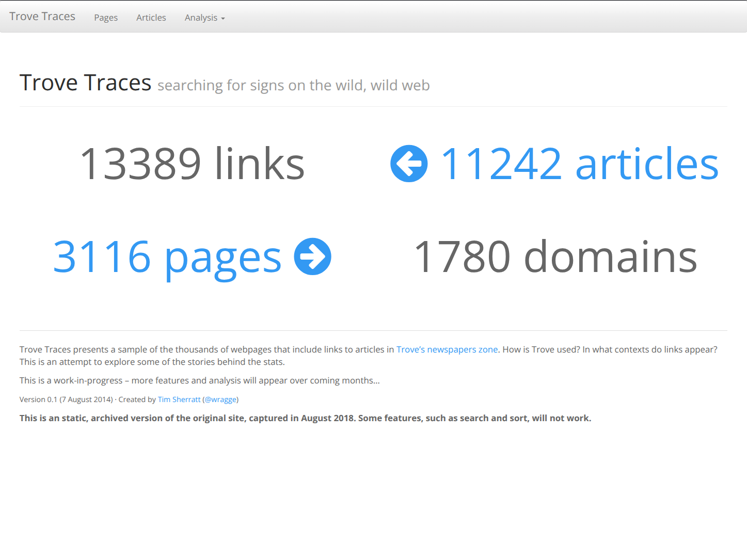
Task: Open the @wragge Twitter link
Action: [220, 399]
